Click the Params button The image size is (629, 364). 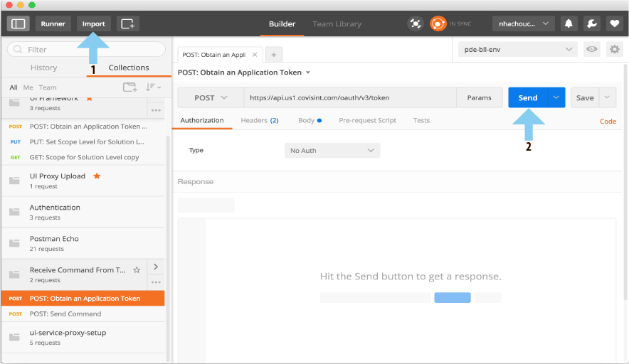coord(479,97)
